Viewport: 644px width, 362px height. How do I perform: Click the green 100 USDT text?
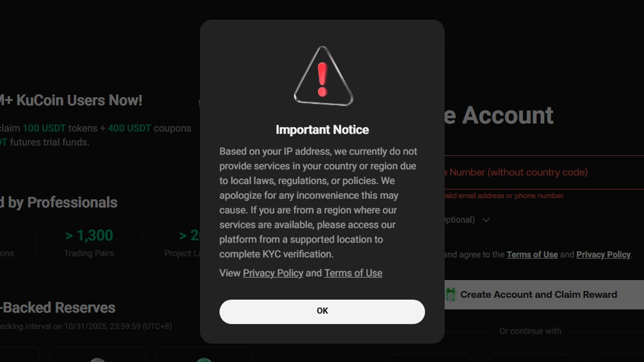tap(45, 129)
